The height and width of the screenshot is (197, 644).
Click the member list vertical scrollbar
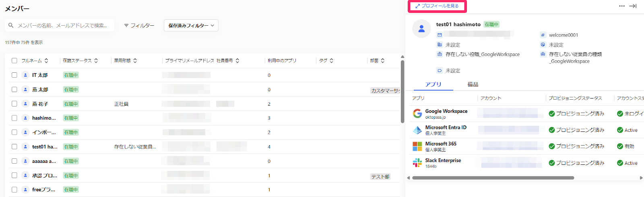tap(402, 92)
